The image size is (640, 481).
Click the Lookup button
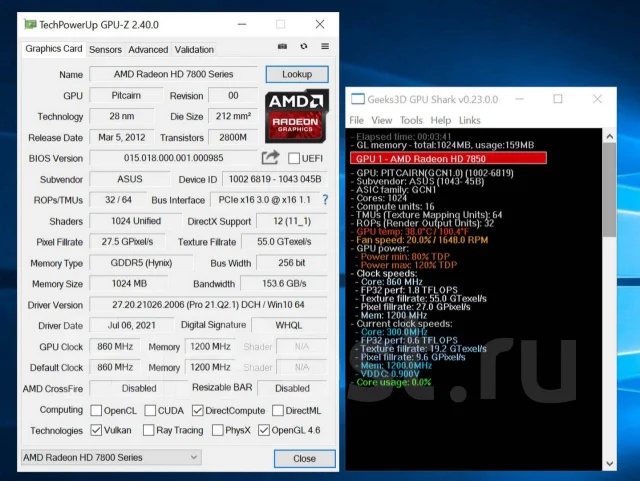click(x=297, y=74)
